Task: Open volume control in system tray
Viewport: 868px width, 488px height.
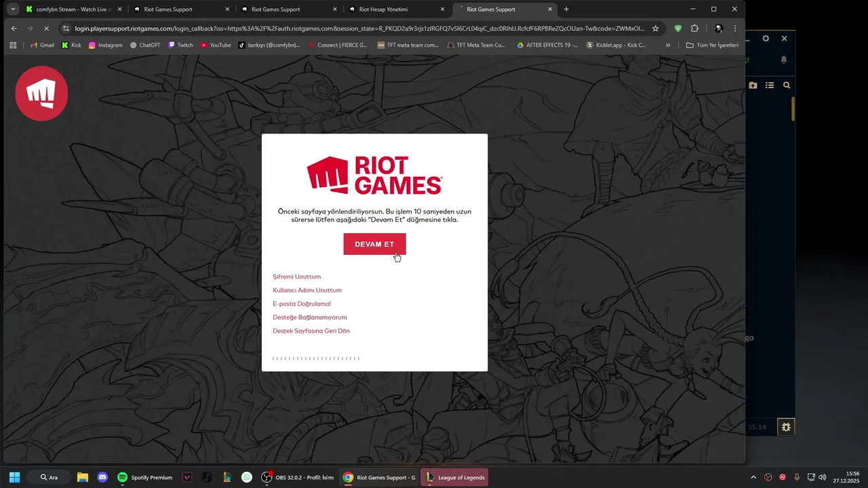Action: (823, 477)
